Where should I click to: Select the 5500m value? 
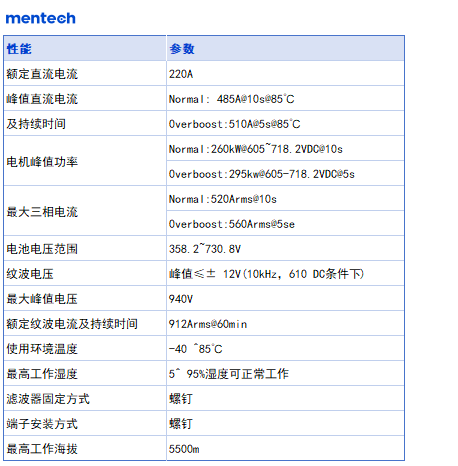[184, 449]
